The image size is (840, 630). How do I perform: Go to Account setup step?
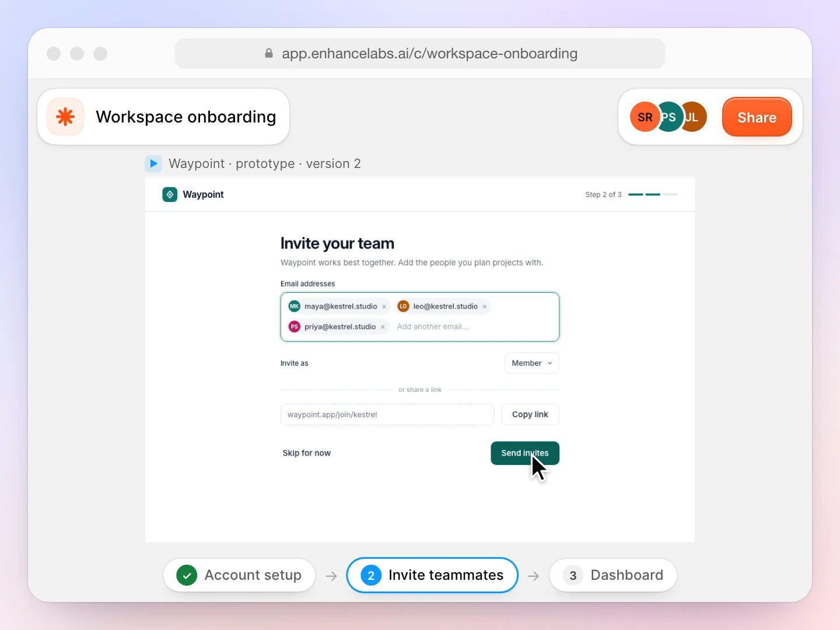(239, 575)
